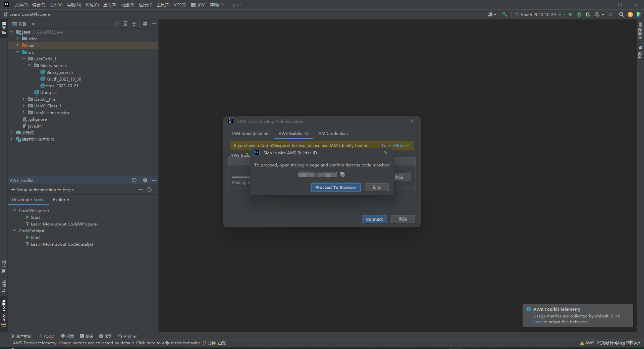The image size is (644, 349).
Task: Open the 文件(F) menu
Action: point(21,5)
